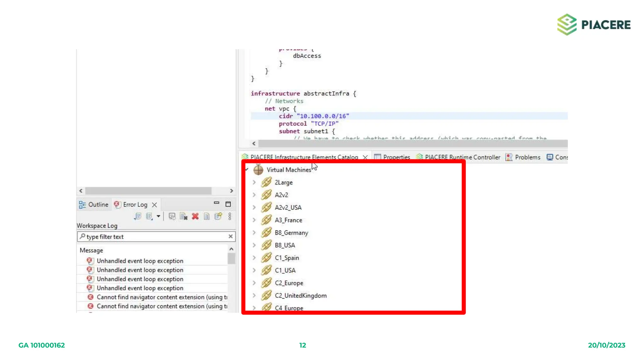Open the import log dropdown arrow
Viewport: 644px width, 362px height.
click(158, 216)
